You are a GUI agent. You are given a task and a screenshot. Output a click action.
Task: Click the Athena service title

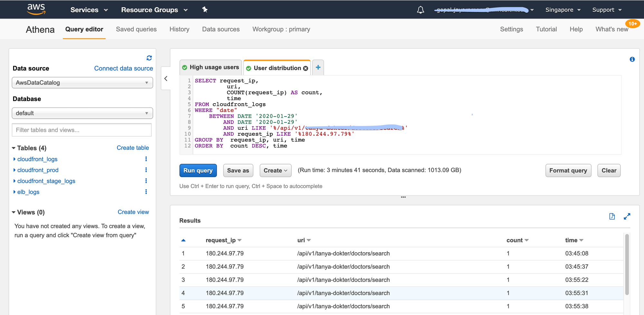pyautogui.click(x=40, y=30)
